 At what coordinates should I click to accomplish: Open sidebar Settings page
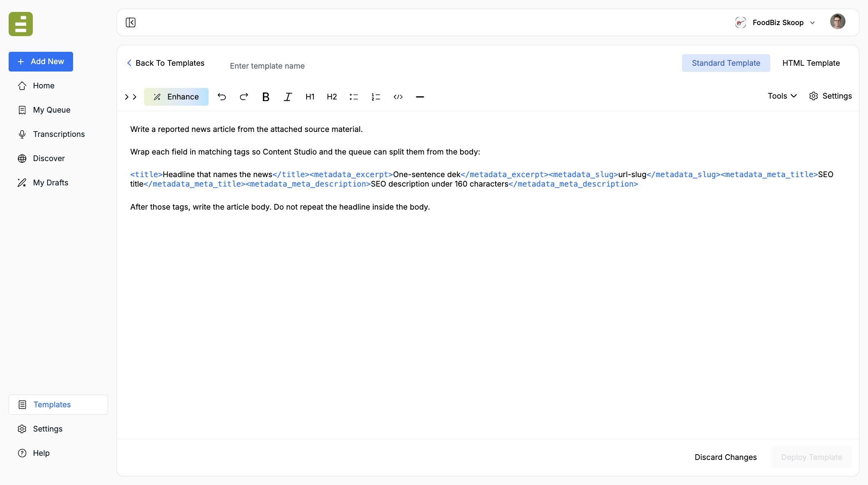(58, 429)
